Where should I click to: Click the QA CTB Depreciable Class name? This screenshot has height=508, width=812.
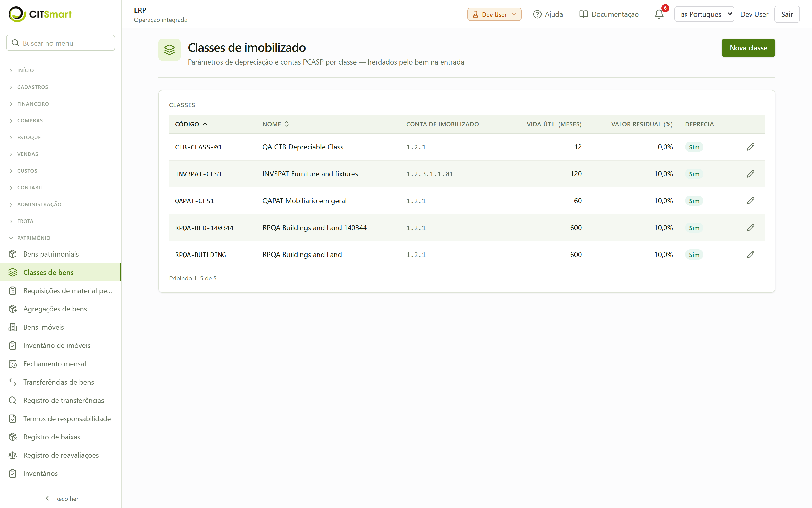(x=303, y=147)
